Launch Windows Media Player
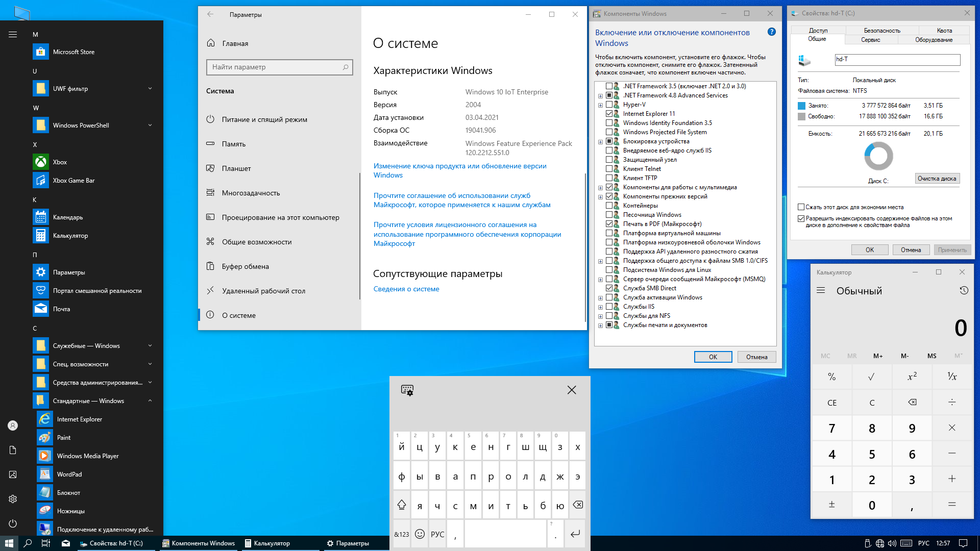 94,456
